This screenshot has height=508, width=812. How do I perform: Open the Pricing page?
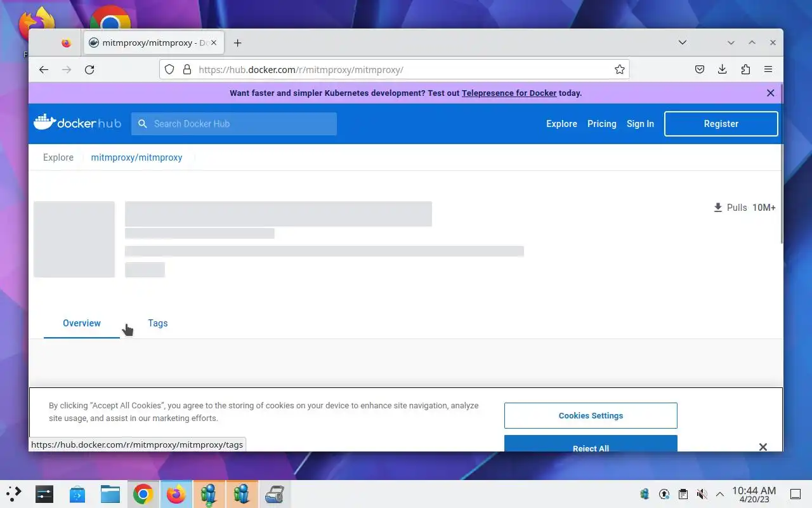[601, 124]
